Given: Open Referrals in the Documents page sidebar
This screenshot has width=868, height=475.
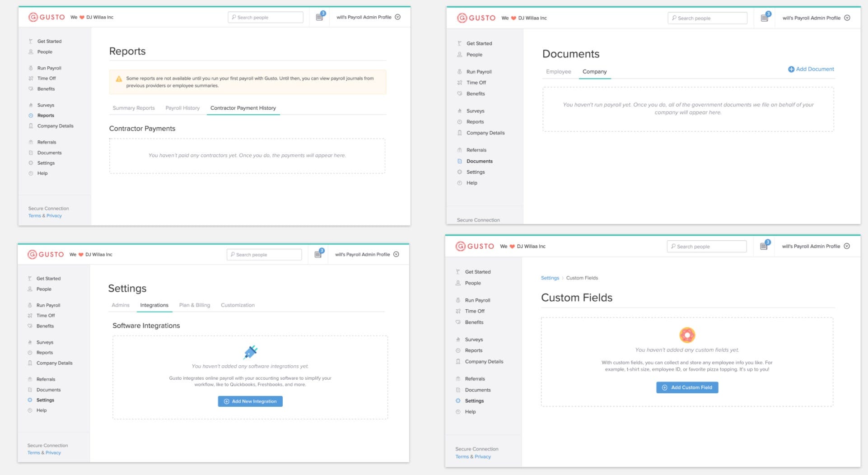Looking at the screenshot, I should pyautogui.click(x=476, y=150).
